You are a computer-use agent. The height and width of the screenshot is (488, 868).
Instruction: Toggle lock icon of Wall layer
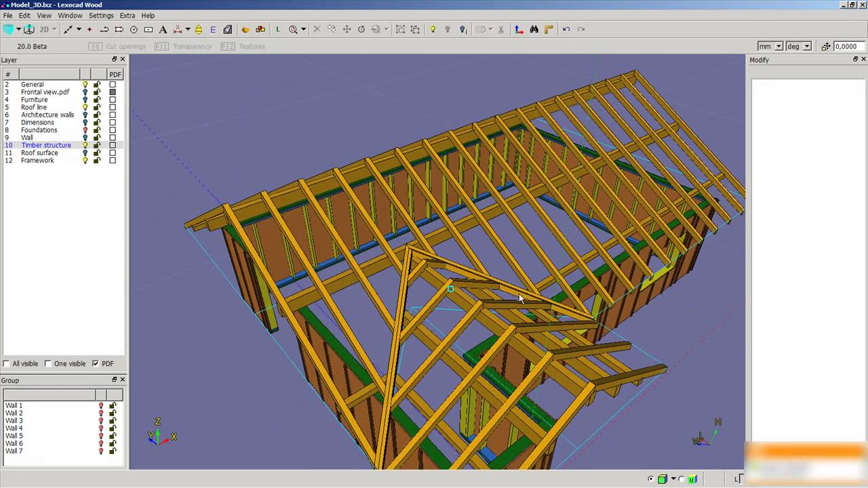coord(97,138)
